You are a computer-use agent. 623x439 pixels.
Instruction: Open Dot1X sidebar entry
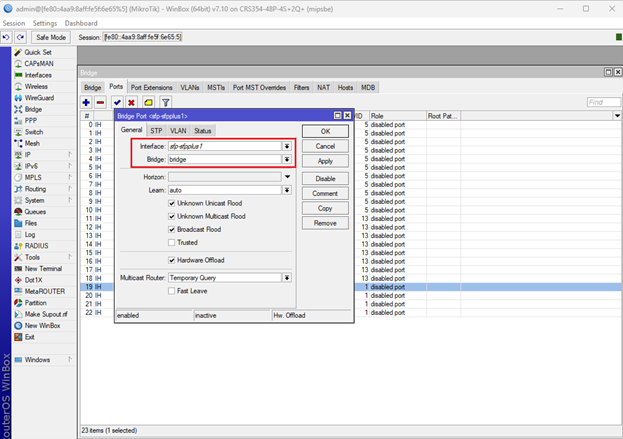click(33, 280)
